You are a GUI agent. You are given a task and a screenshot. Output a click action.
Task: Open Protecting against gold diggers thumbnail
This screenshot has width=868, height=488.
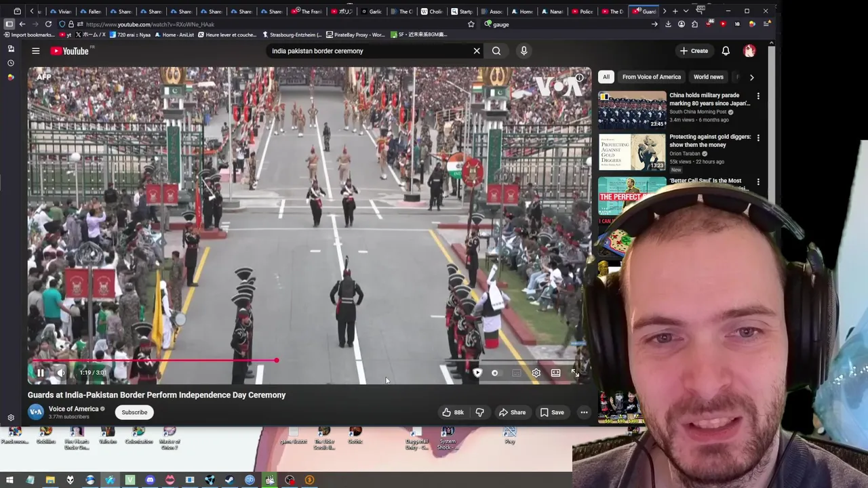[x=632, y=152]
